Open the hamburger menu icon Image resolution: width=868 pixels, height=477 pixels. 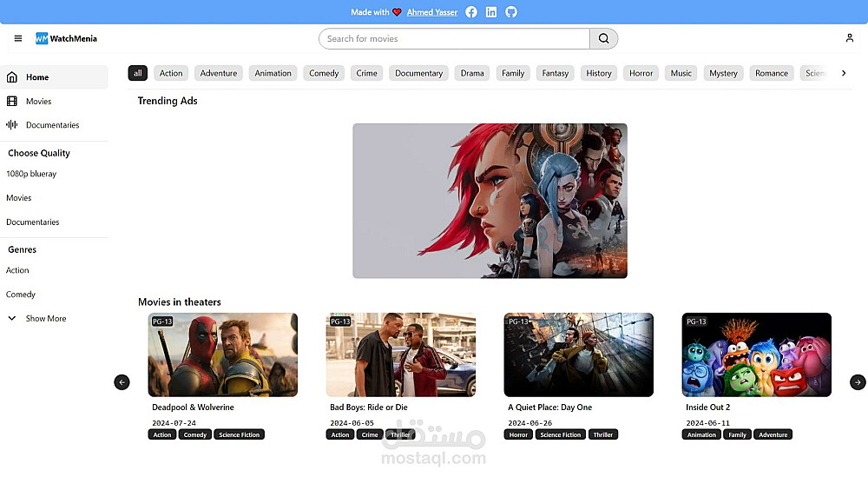point(18,38)
